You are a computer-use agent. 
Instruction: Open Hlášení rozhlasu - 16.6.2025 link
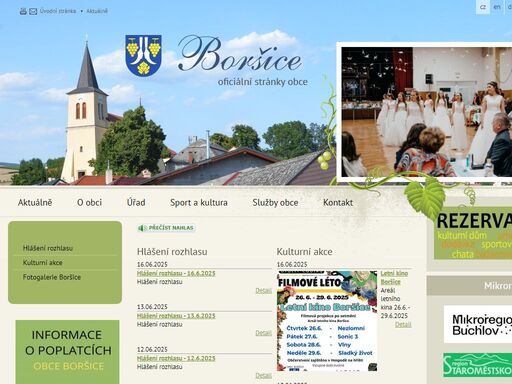[x=176, y=273]
